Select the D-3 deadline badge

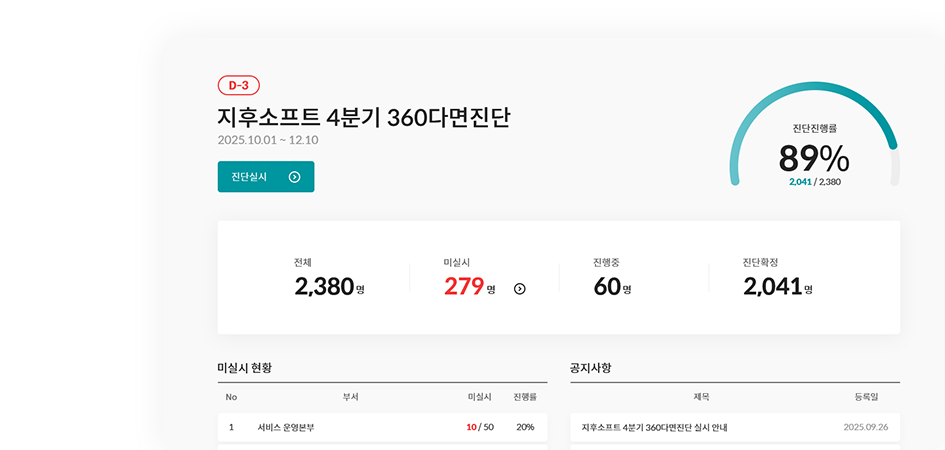pyautogui.click(x=239, y=86)
